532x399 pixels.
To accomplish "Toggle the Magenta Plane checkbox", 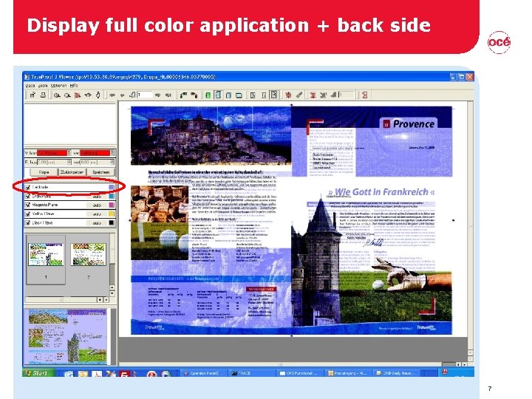I will (x=28, y=205).
